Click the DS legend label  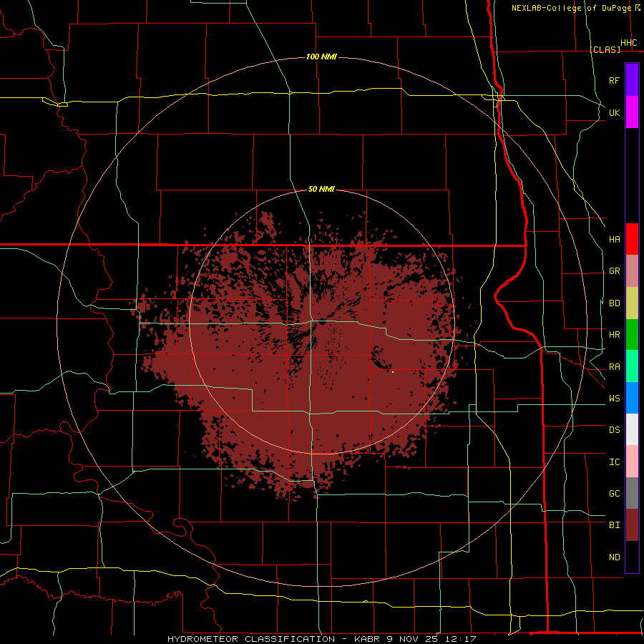[x=615, y=430]
